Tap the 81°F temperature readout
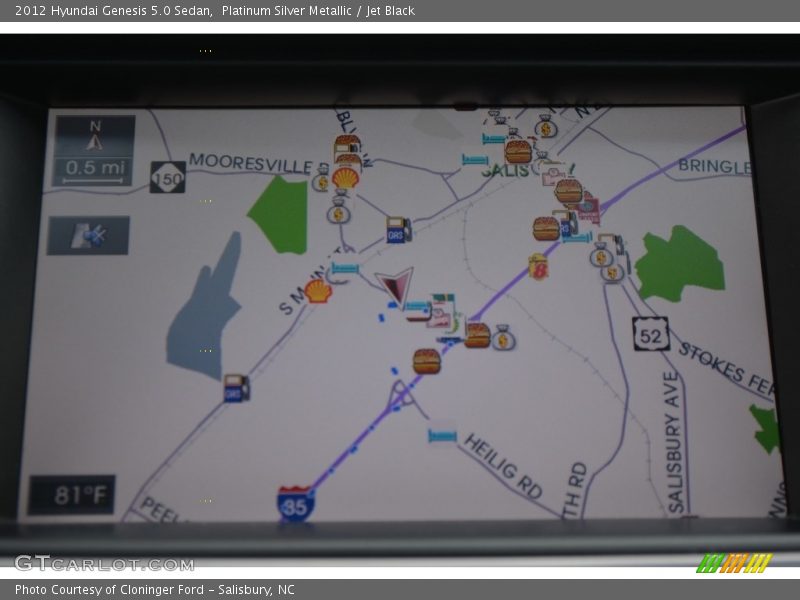This screenshot has width=800, height=600. pos(72,495)
